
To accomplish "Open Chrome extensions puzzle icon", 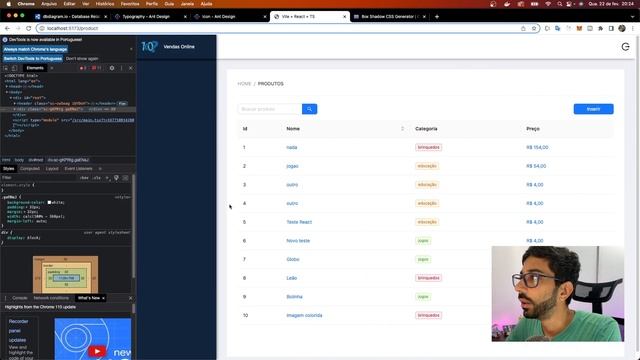I will click(x=600, y=28).
